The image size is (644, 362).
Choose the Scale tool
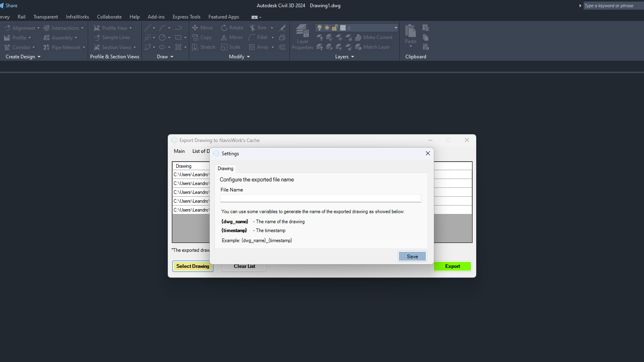pyautogui.click(x=231, y=47)
